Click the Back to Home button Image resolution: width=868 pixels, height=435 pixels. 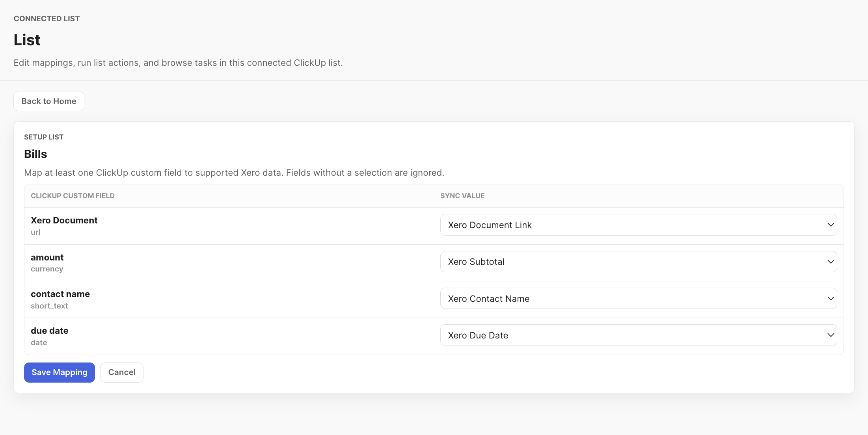[49, 101]
